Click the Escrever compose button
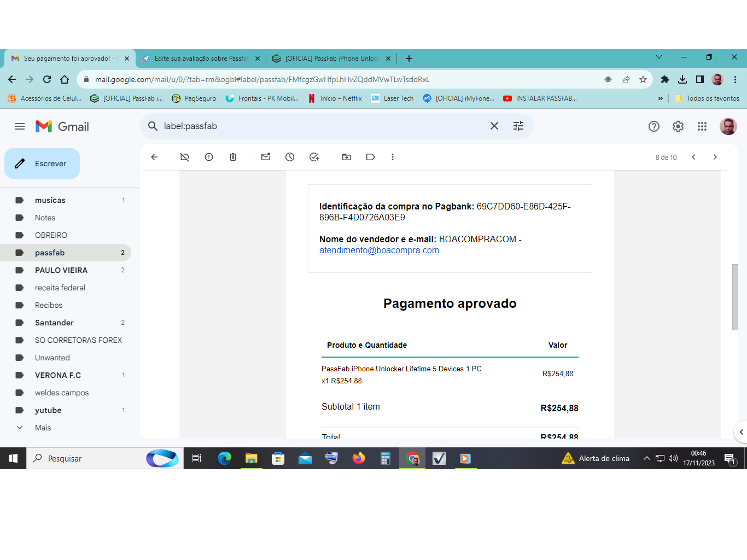The height and width of the screenshot is (560, 747). (42, 163)
